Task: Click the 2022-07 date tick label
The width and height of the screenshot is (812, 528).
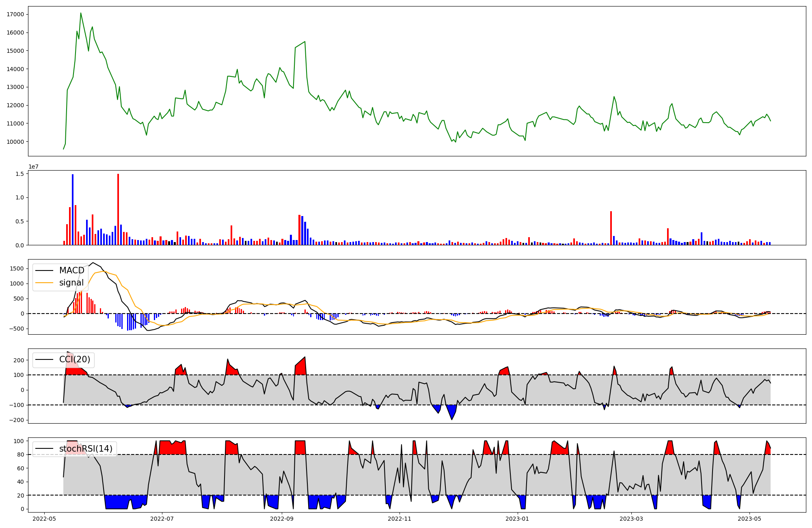Action: pos(162,519)
